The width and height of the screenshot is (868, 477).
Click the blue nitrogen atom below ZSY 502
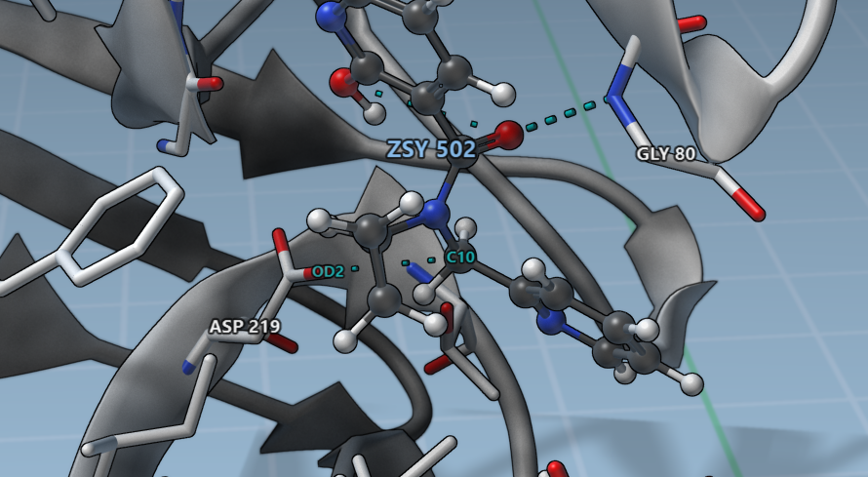coord(436,213)
